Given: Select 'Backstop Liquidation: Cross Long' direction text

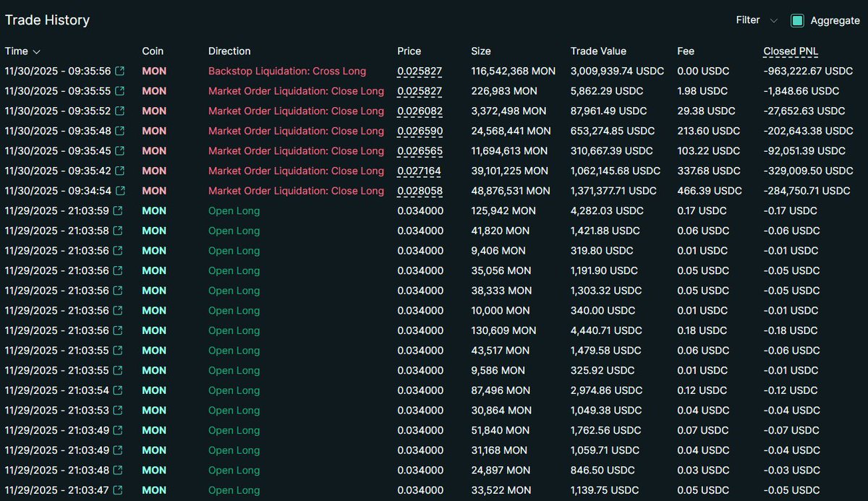Looking at the screenshot, I should click(x=287, y=71).
